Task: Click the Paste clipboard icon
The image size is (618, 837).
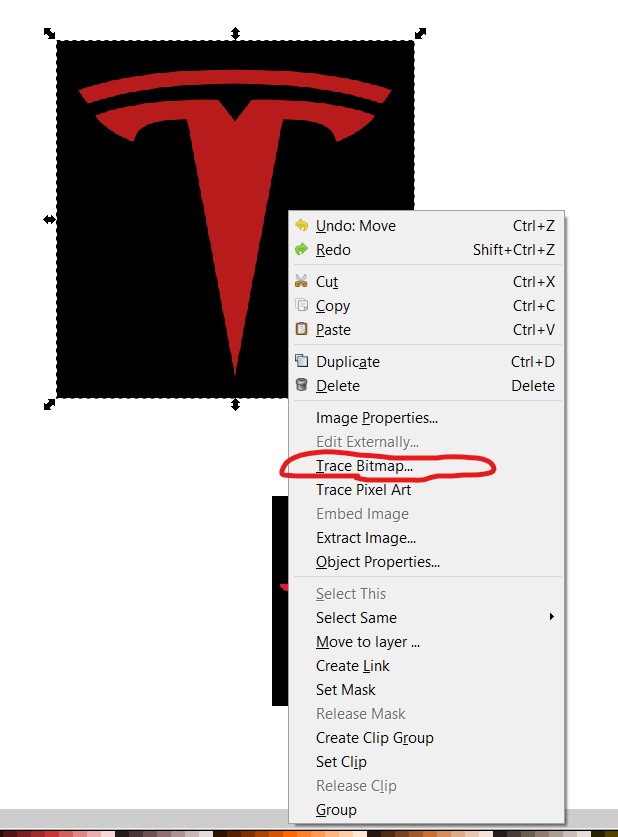Action: coord(302,329)
